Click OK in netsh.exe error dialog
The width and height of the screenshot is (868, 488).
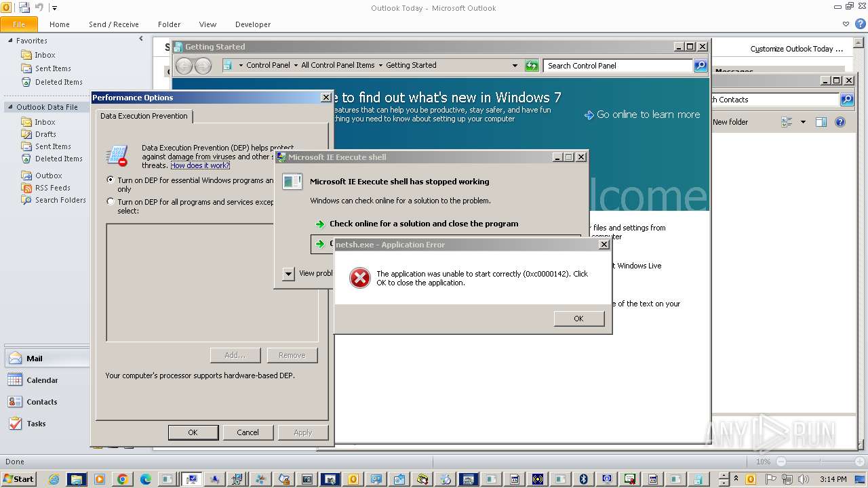coord(578,319)
